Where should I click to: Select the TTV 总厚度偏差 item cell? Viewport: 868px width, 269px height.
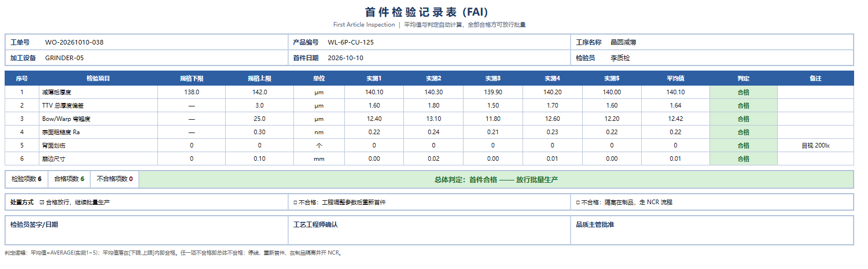click(x=98, y=105)
